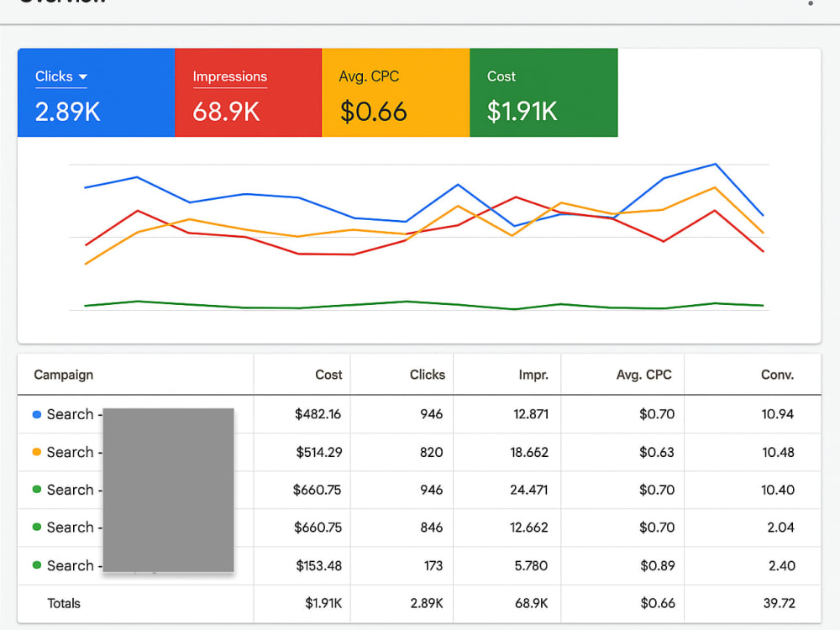Screen dimensions: 840x630
Task: Click the orange dot of the $514.29 campaign
Action: [x=37, y=452]
